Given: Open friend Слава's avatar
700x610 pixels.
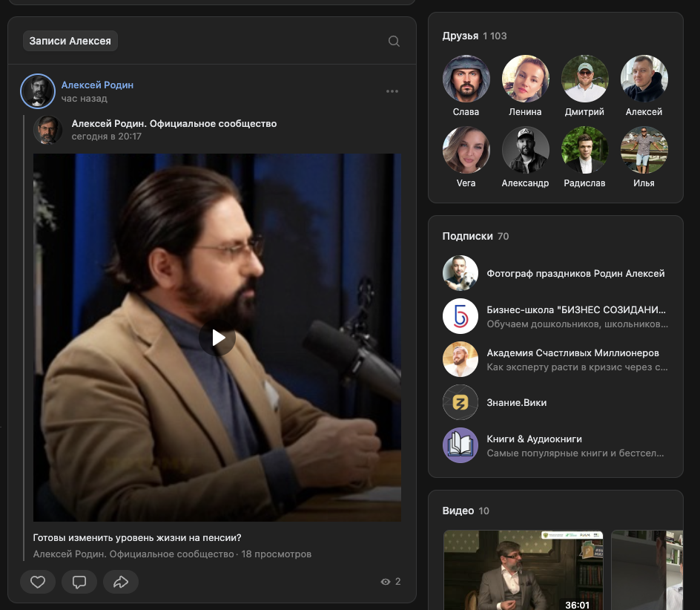Looking at the screenshot, I should coord(466,79).
